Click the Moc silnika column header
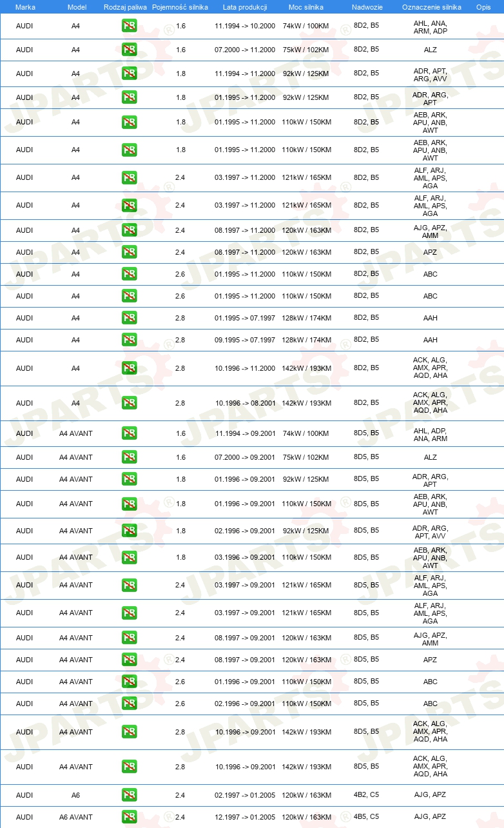 click(x=306, y=6)
